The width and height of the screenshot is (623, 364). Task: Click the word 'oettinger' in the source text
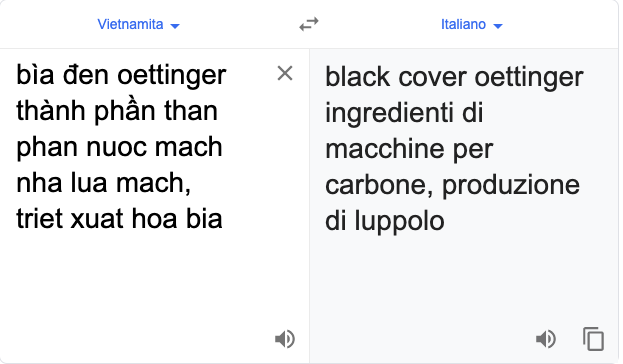coord(172,76)
